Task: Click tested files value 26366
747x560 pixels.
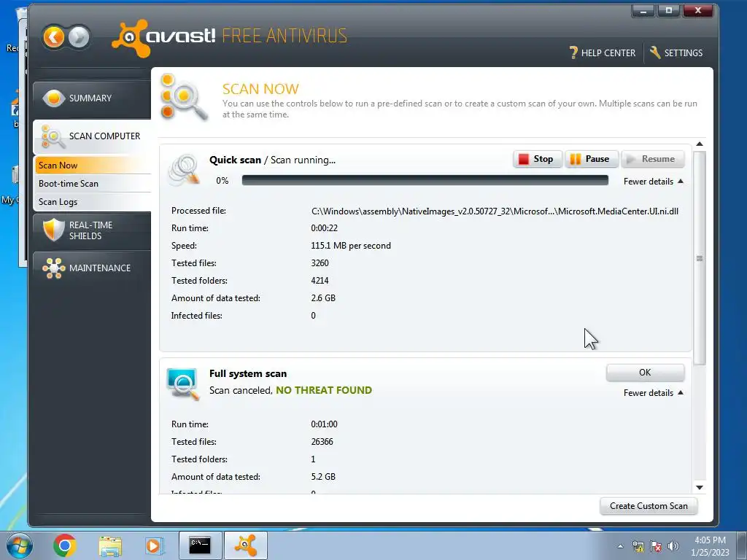Action: click(322, 441)
